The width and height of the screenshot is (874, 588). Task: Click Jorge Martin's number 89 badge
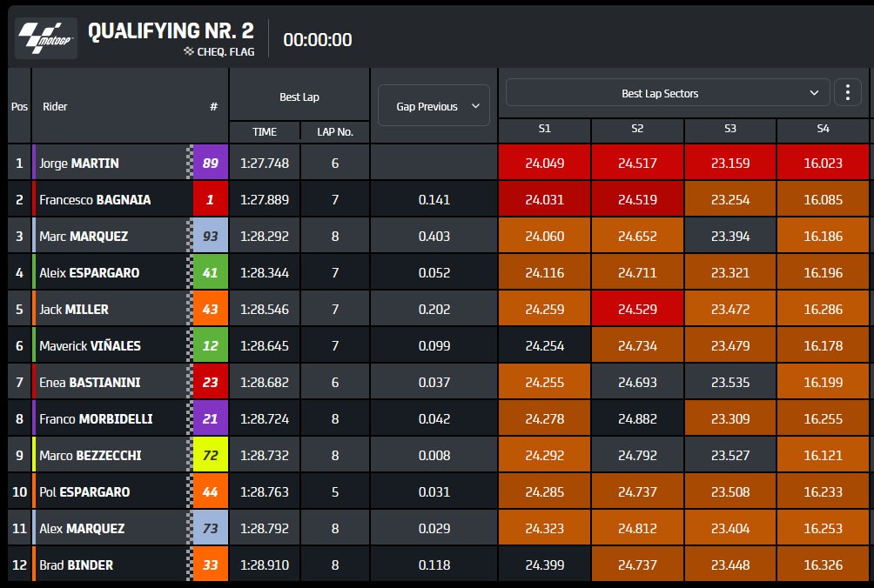(x=210, y=163)
